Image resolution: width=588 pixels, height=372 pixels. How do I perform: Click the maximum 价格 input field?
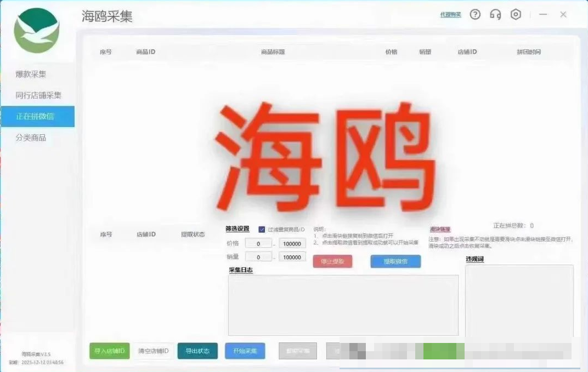click(292, 243)
